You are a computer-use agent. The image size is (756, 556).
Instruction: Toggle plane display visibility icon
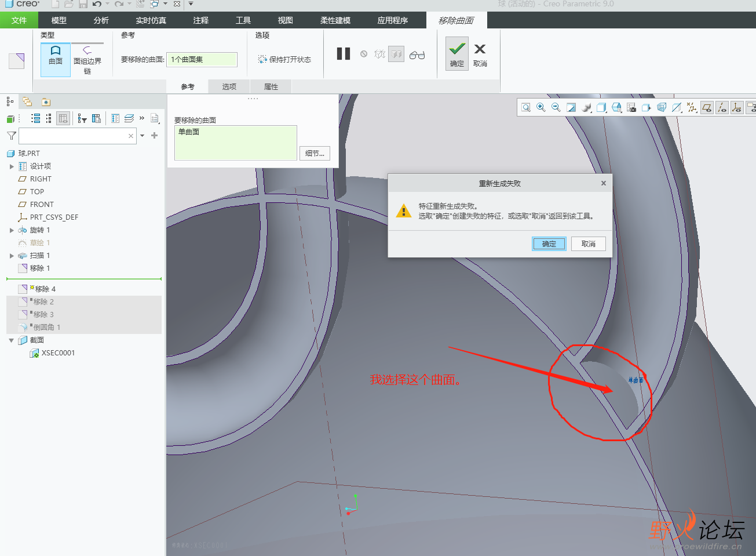(707, 107)
